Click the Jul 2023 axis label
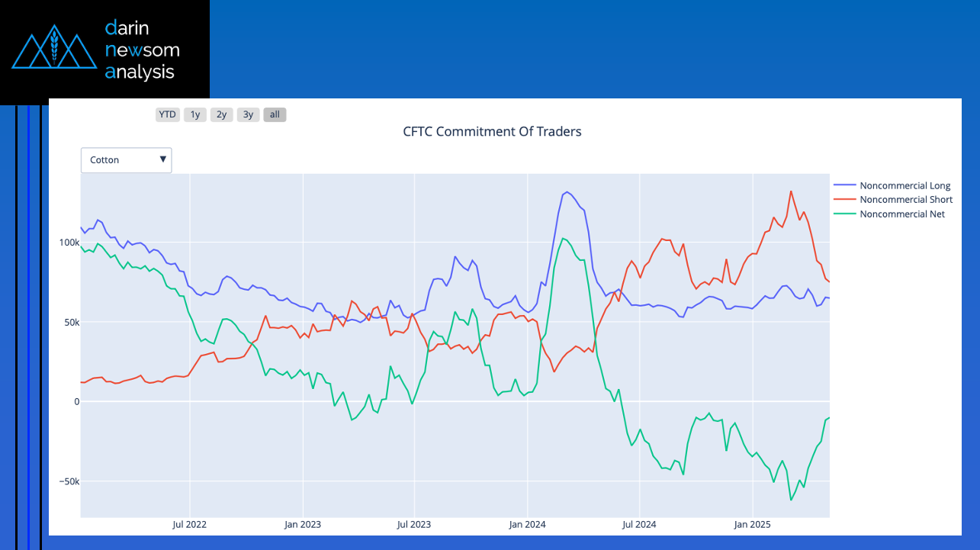Viewport: 980px width, 550px height. (x=414, y=525)
